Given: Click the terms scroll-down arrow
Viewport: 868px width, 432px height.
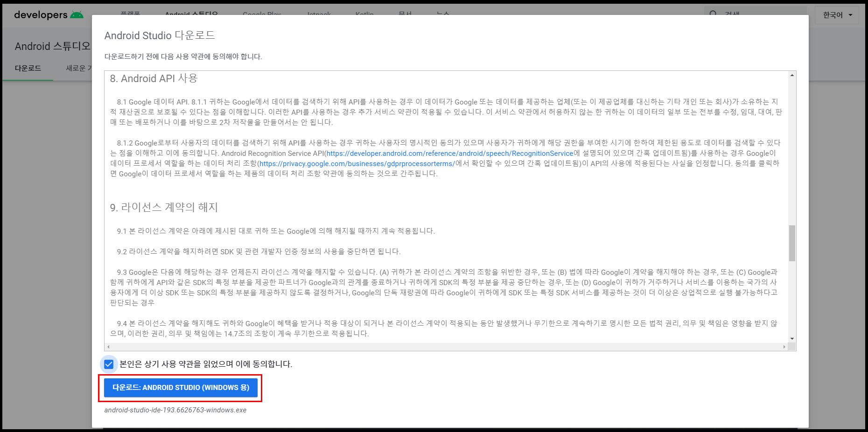Looking at the screenshot, I should pos(792,339).
